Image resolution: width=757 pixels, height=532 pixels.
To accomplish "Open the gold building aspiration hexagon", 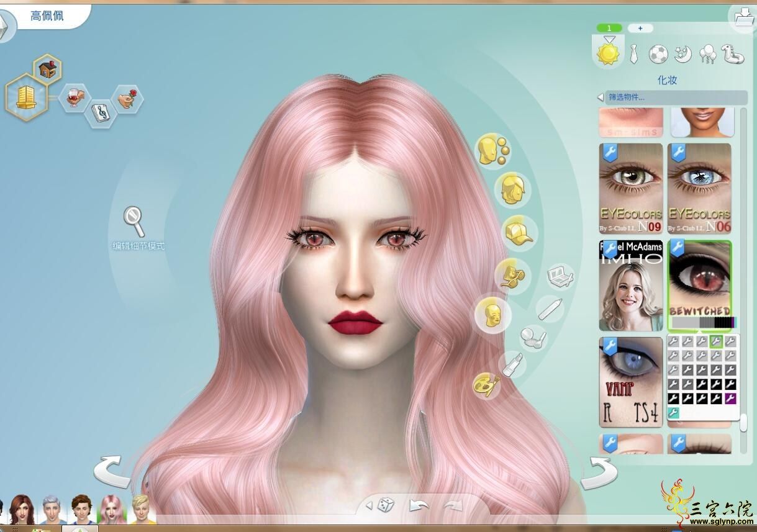I will click(27, 97).
